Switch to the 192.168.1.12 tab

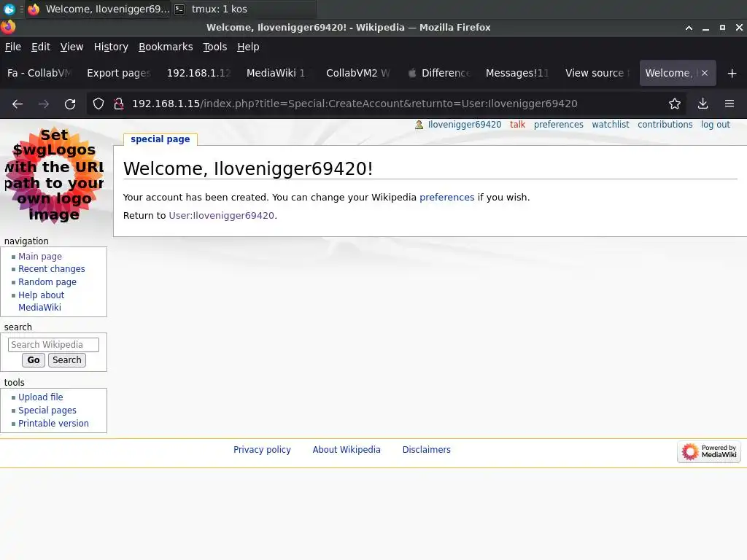coord(198,73)
